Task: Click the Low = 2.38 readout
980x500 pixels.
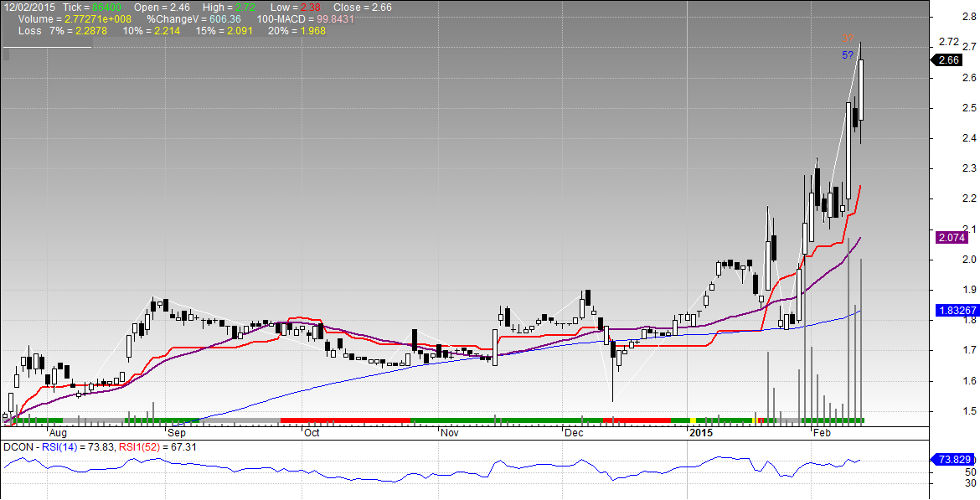Action: pyautogui.click(x=297, y=8)
